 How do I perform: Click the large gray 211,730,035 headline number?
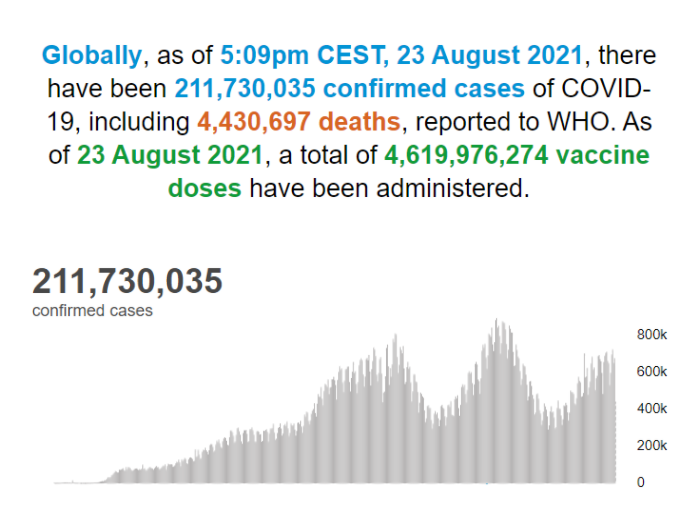click(127, 281)
